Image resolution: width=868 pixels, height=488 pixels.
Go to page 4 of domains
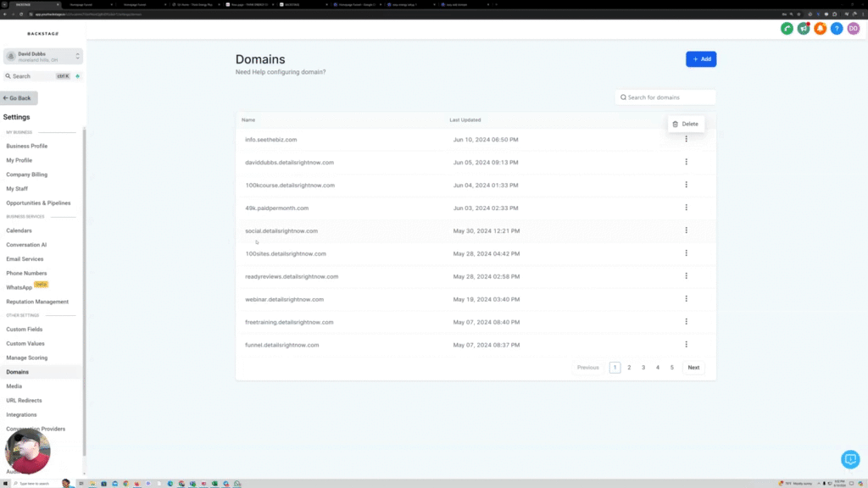[658, 368]
